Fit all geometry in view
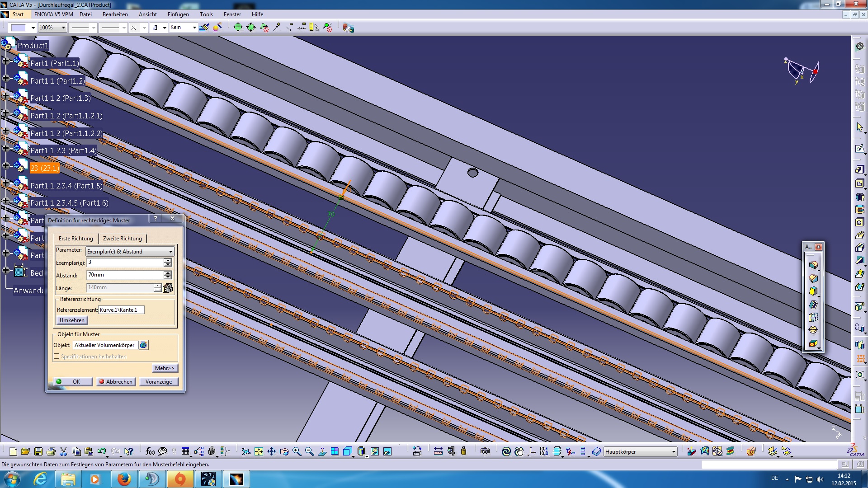This screenshot has width=868, height=488. tap(259, 451)
